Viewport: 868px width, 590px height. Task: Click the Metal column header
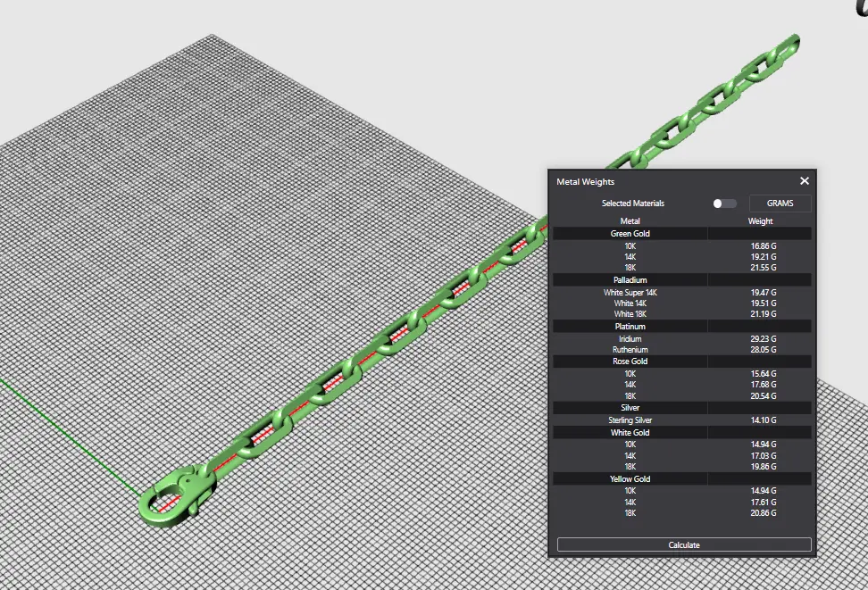click(630, 220)
